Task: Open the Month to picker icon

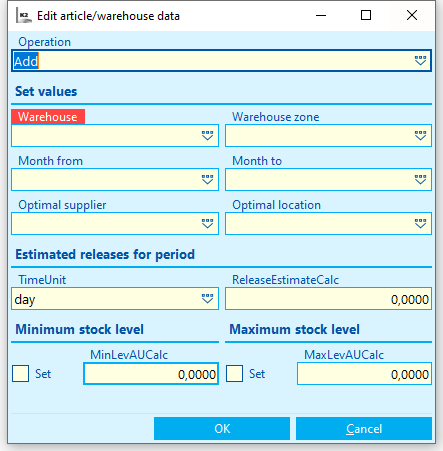Action: point(420,180)
